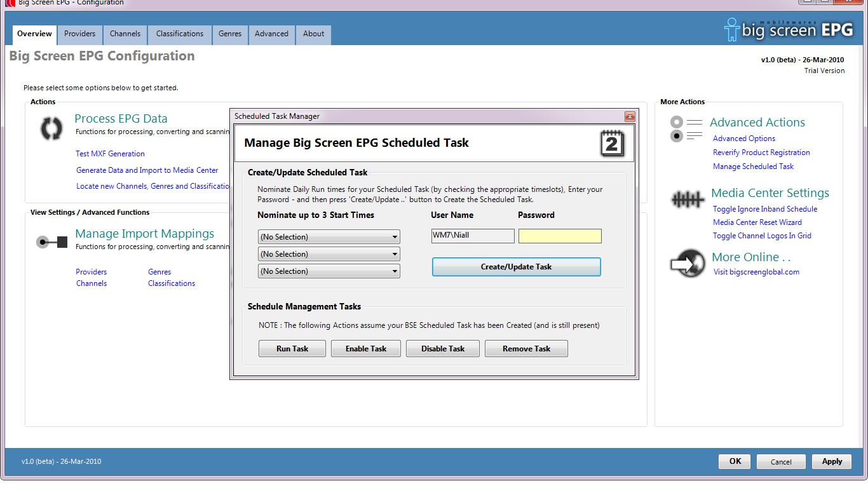Screen dimensions: 868x488
Task: Click the Remove Task button
Action: 527,349
